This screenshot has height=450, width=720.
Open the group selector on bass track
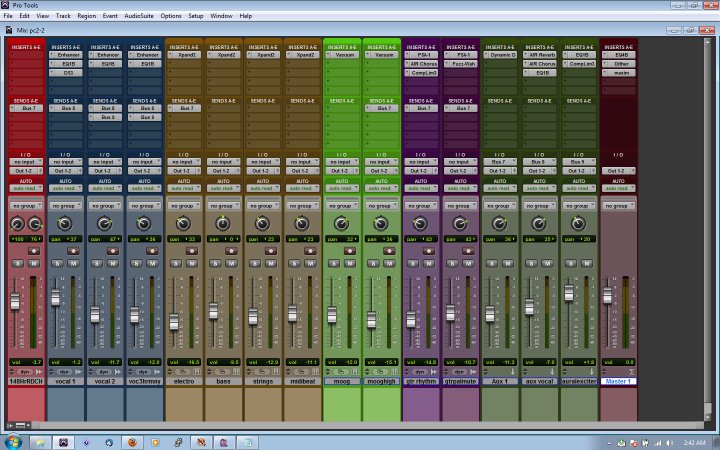223,206
